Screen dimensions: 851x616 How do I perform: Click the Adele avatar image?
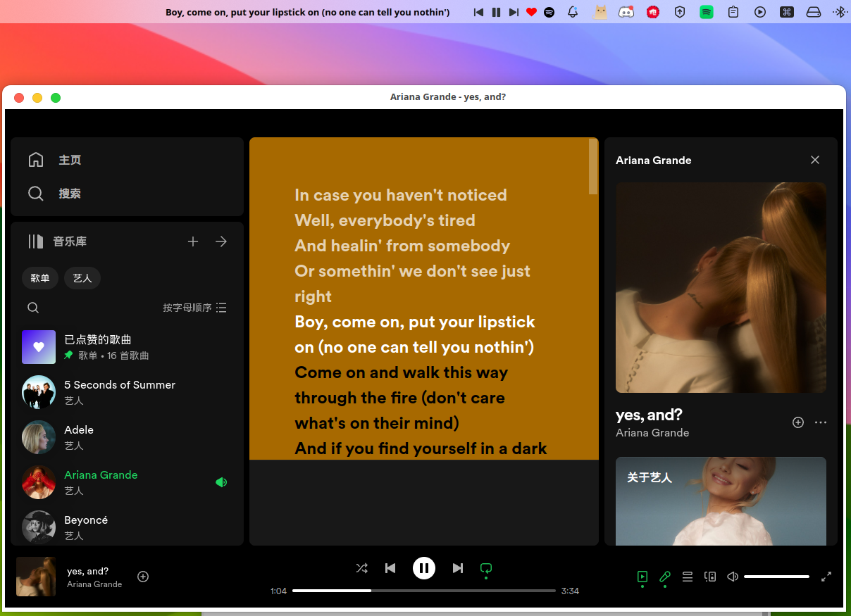pyautogui.click(x=39, y=437)
